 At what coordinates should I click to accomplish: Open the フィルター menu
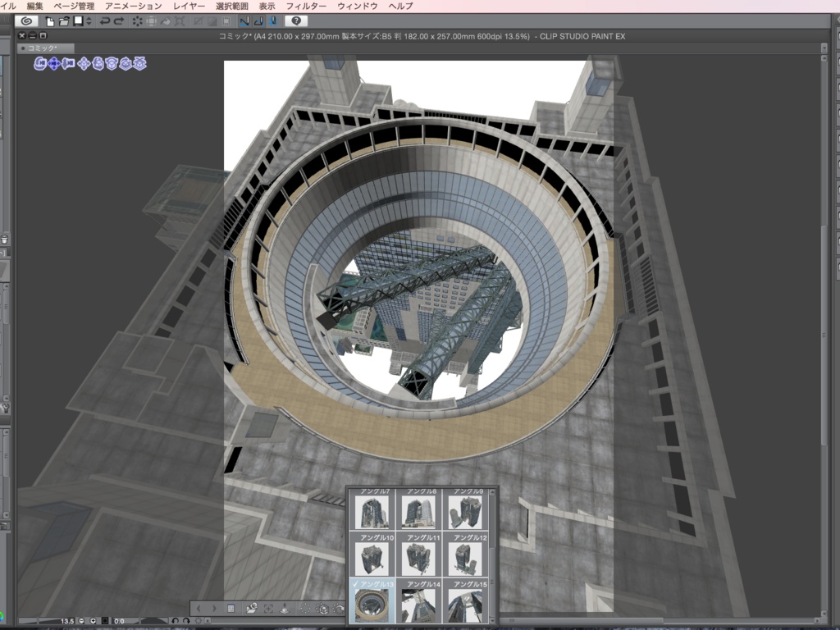(306, 6)
